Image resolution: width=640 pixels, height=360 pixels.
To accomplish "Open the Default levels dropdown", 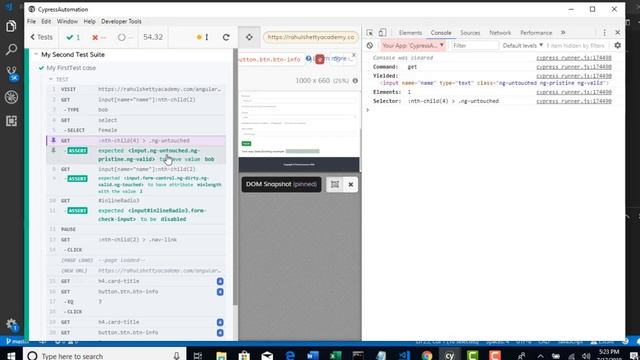I will tap(522, 45).
